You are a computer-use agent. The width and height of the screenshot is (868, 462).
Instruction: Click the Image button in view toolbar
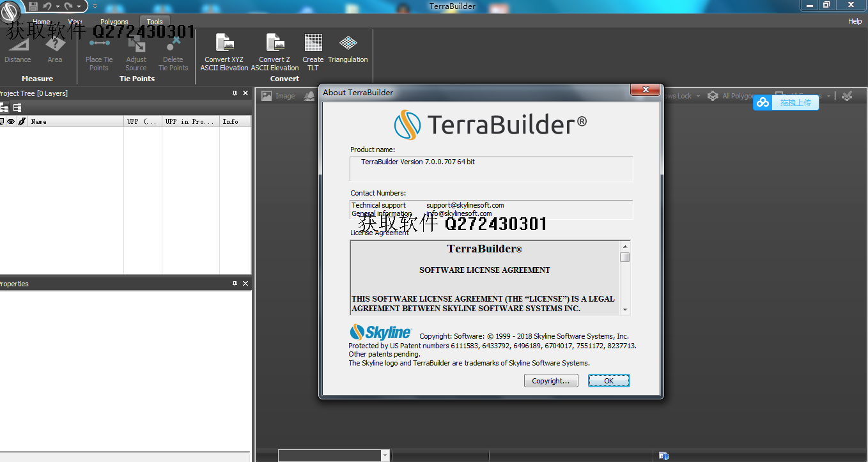278,96
